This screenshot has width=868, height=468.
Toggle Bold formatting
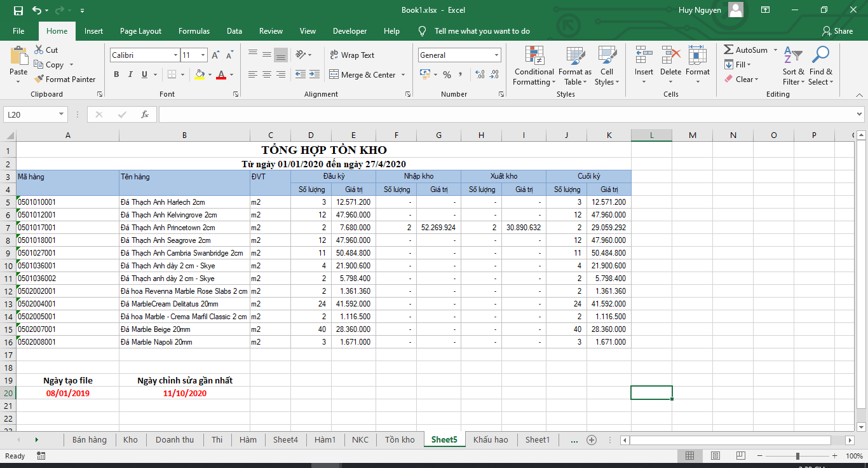tap(116, 75)
